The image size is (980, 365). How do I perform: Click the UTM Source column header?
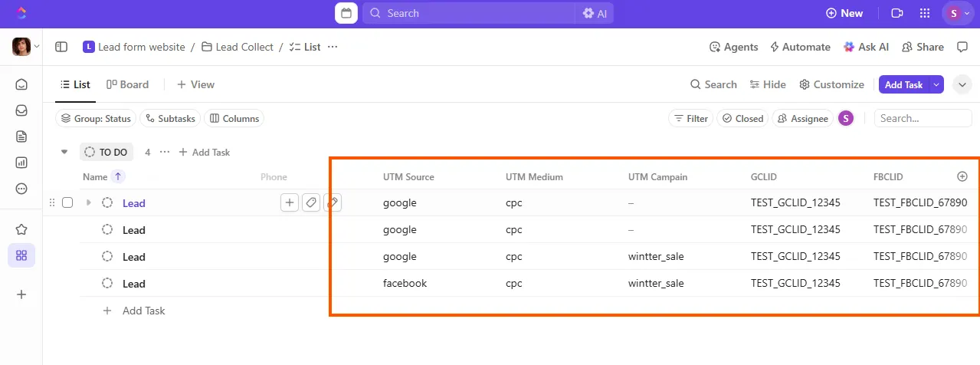(408, 177)
